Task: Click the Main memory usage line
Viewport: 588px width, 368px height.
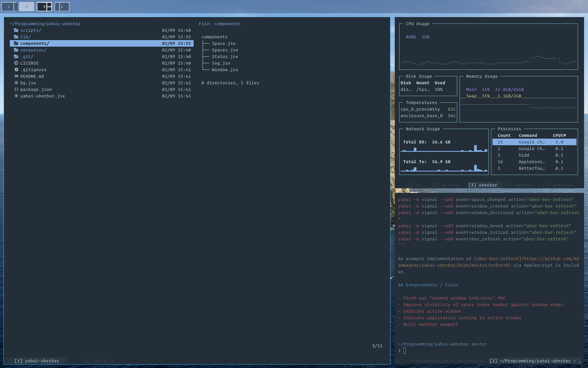Action: coord(495,89)
